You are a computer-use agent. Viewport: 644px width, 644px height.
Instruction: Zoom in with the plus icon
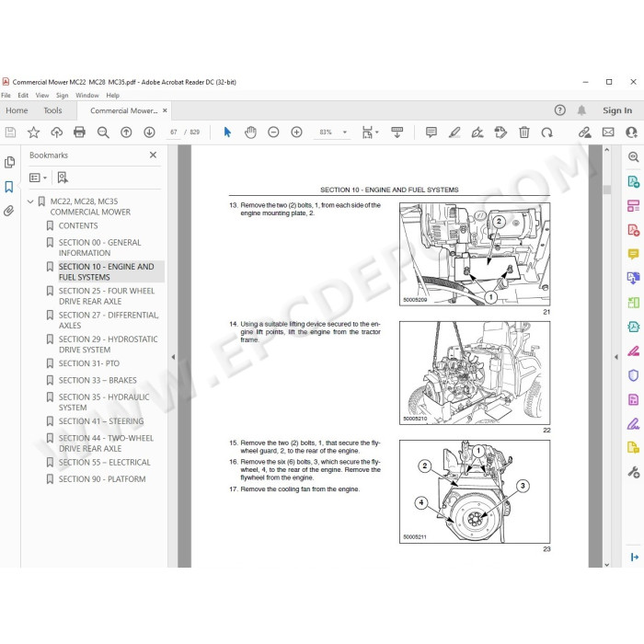pyautogui.click(x=296, y=132)
